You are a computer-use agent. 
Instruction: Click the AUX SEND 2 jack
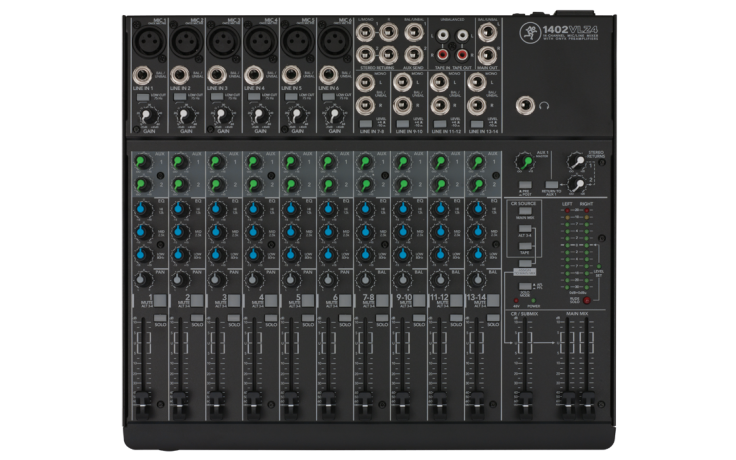414,55
